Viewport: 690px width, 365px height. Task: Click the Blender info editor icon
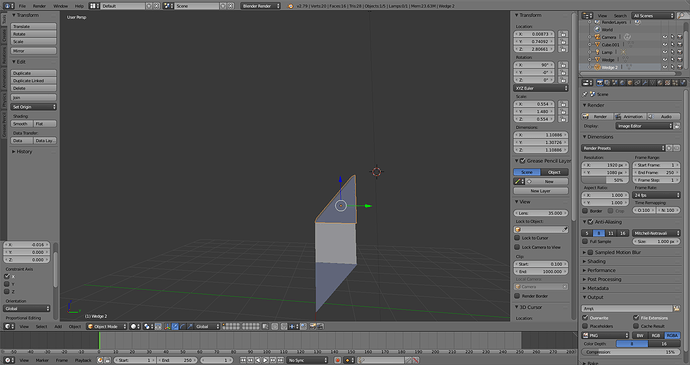[7, 6]
